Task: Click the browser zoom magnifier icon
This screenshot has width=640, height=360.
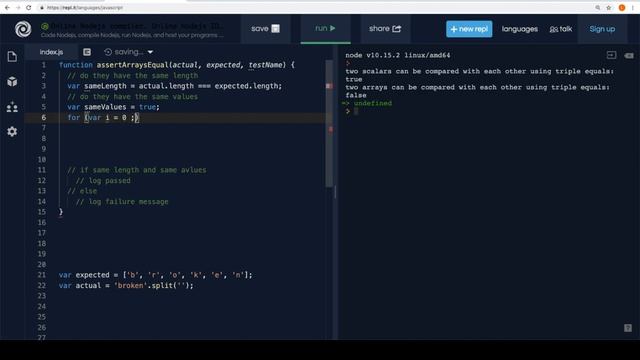Action: coord(598,7)
